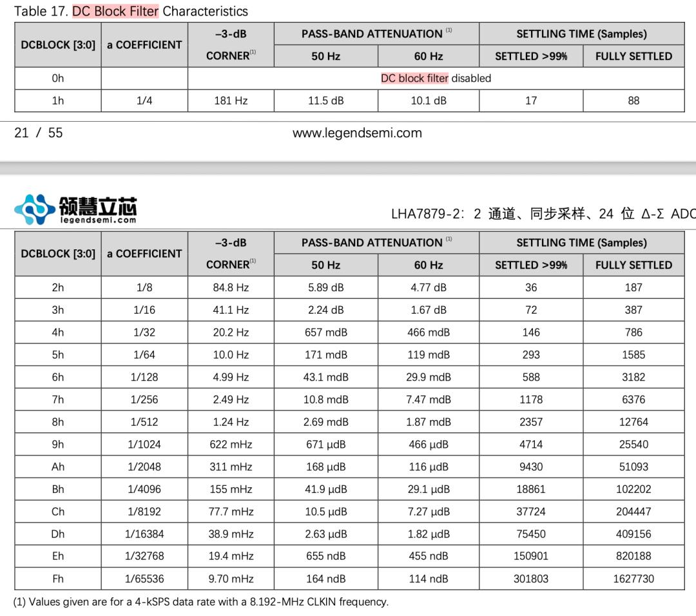Click the '0h' DCBLOCK cell

58,78
